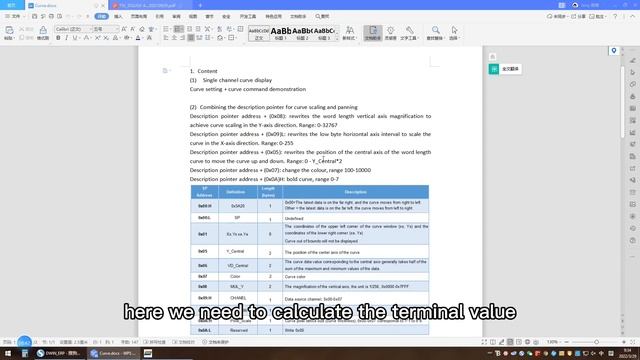This screenshot has width=640, height=360.
Task: Toggle the 拼写检查 spell check option
Action: tap(154, 342)
